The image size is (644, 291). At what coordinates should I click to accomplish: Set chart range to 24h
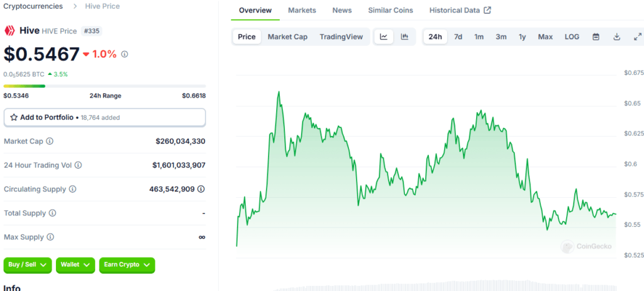pos(435,37)
